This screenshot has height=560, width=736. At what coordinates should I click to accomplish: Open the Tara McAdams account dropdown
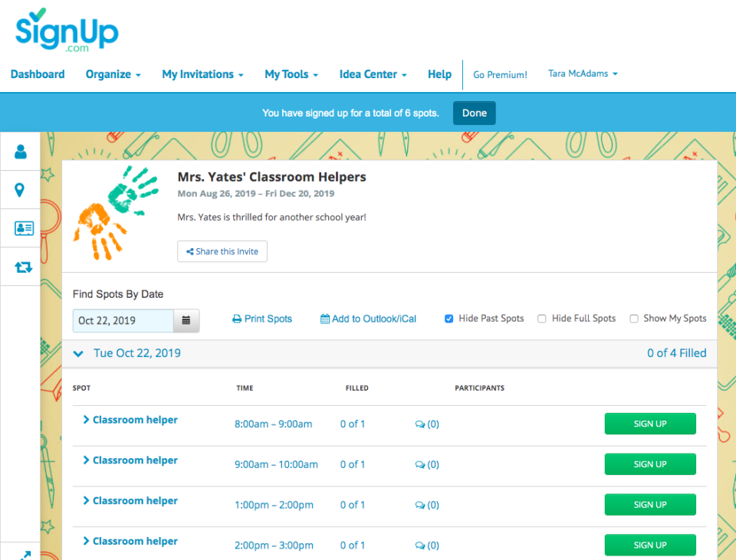click(583, 74)
